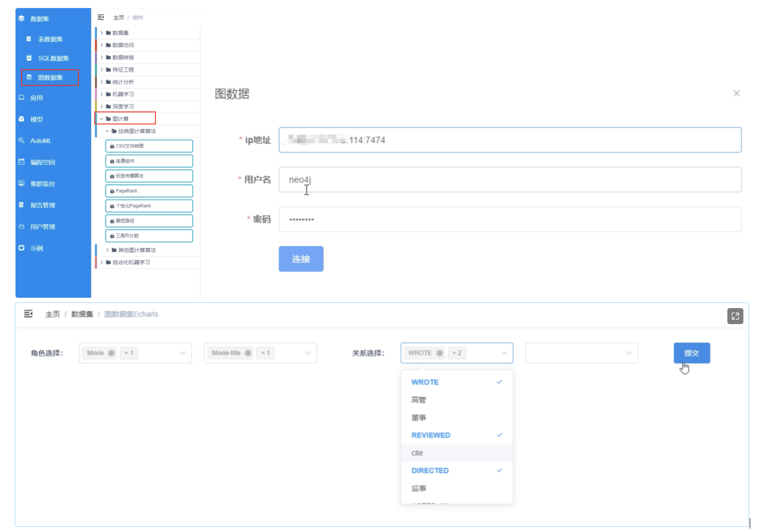Select the 三角形计数 component
This screenshot has width=760, height=532.
point(149,236)
